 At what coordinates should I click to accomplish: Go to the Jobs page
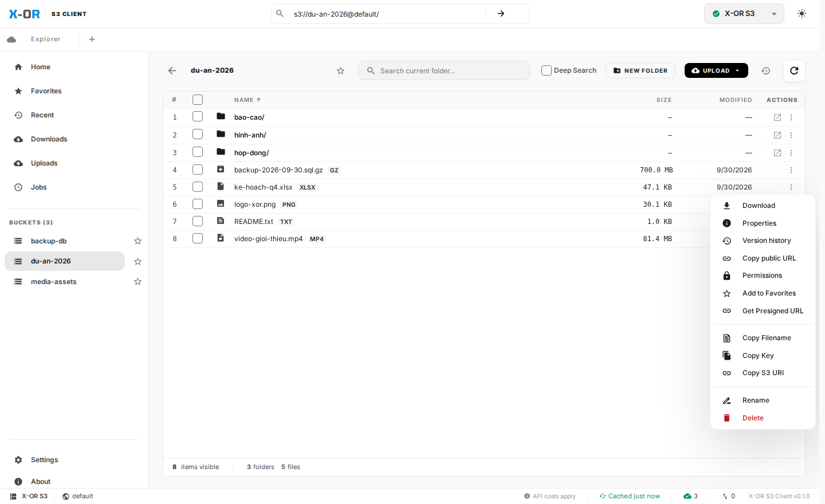click(x=74, y=187)
